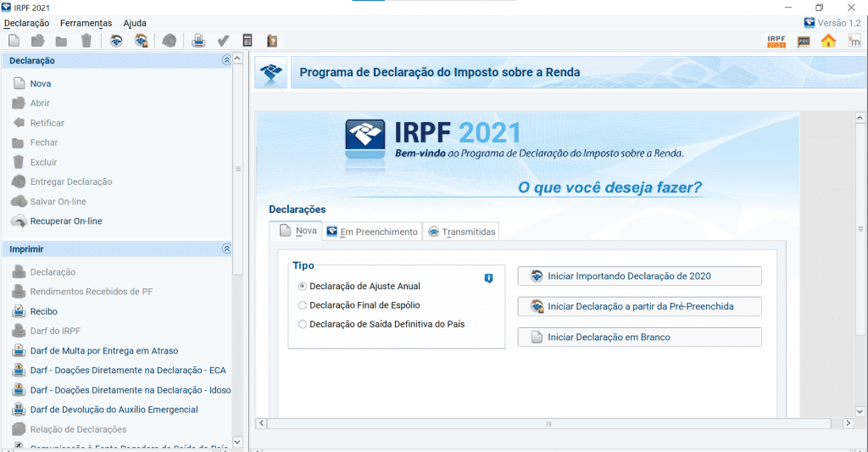The width and height of the screenshot is (868, 452).
Task: Click the cloud icon next to Recuperar On-line
Action: click(19, 221)
